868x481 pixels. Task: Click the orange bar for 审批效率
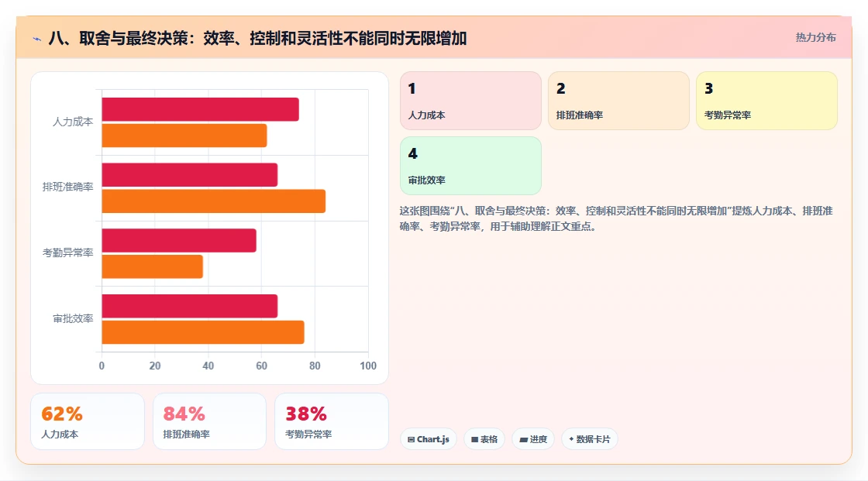coord(203,332)
